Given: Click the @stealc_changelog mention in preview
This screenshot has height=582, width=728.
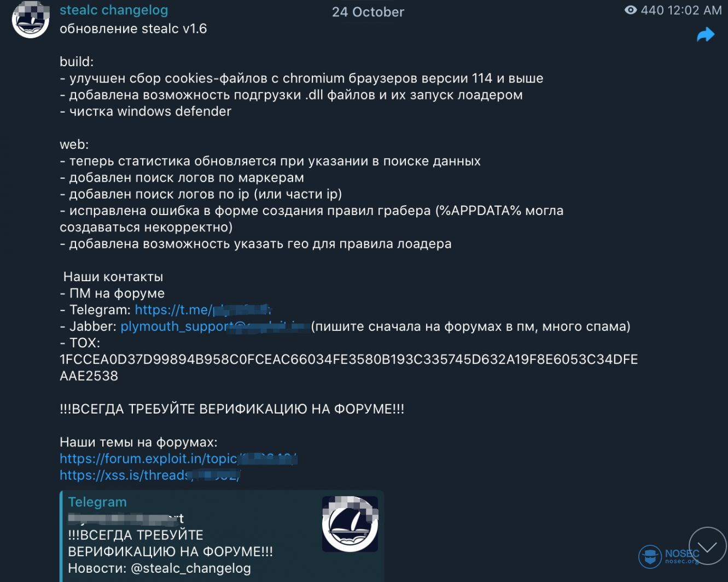Looking at the screenshot, I should (x=191, y=568).
